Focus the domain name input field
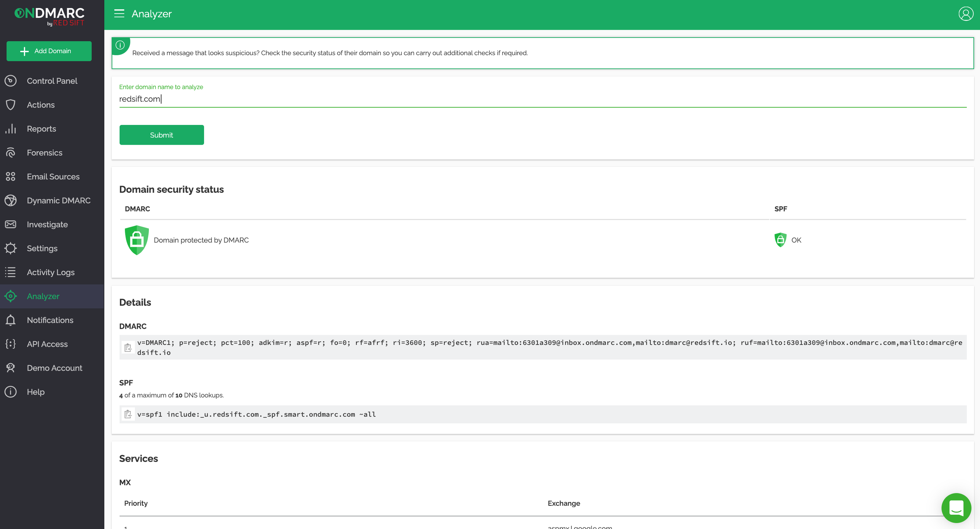Image resolution: width=980 pixels, height=529 pixels. tap(543, 99)
